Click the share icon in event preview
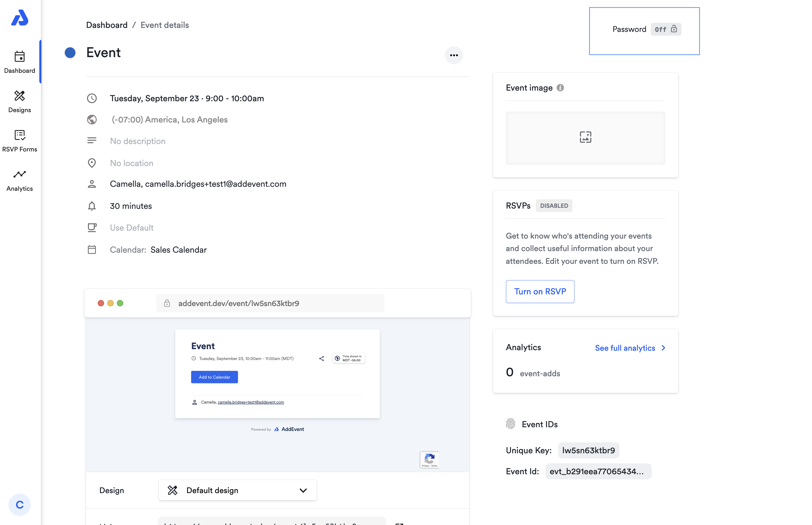Image resolution: width=812 pixels, height=525 pixels. (x=321, y=358)
